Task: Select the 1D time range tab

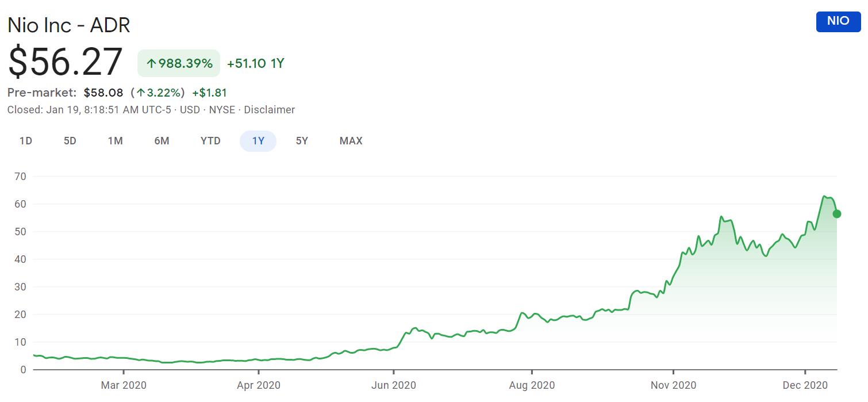Action: tap(25, 141)
